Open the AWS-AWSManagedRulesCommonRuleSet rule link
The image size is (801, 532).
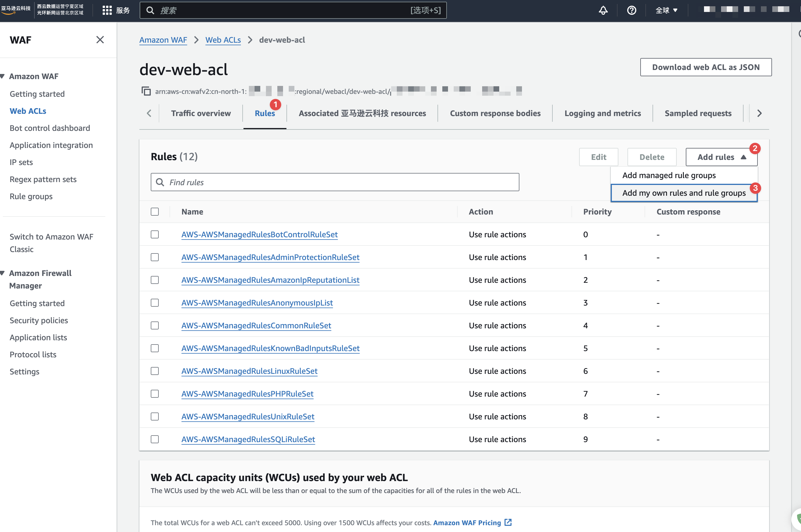pyautogui.click(x=256, y=325)
